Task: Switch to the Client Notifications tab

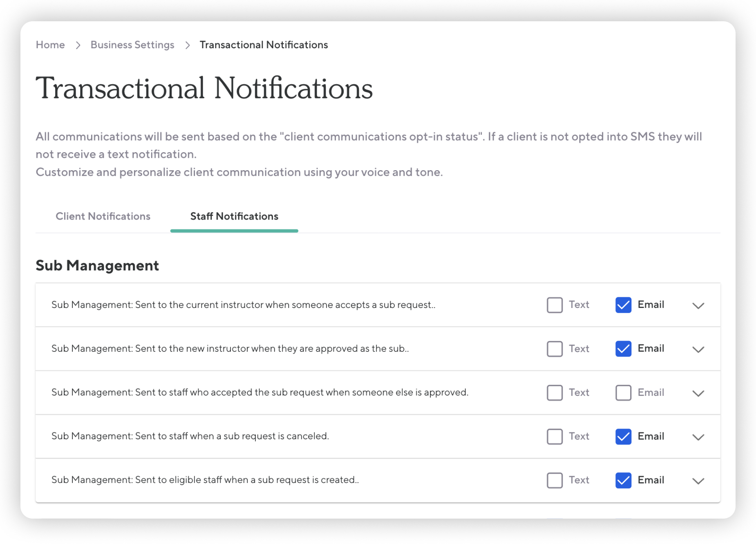Action: click(x=103, y=216)
